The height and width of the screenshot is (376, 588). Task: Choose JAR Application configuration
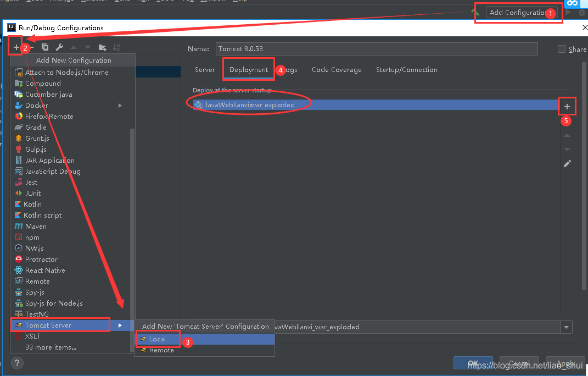tap(71, 161)
